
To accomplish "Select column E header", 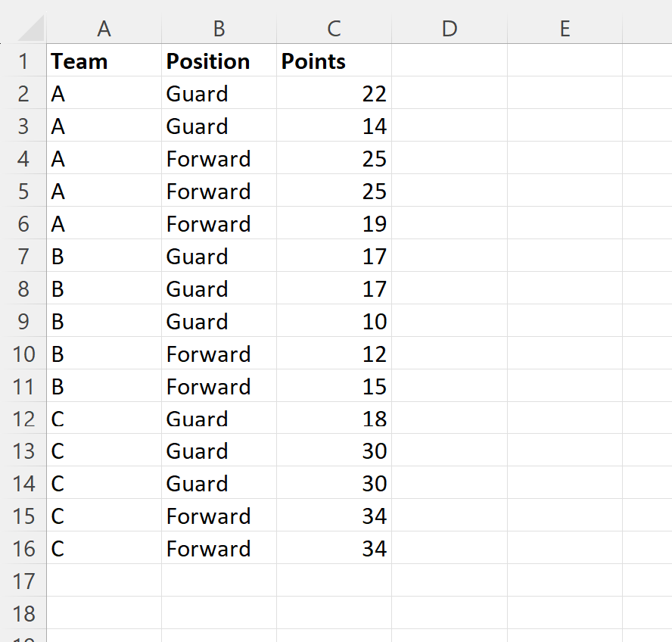I will (565, 29).
